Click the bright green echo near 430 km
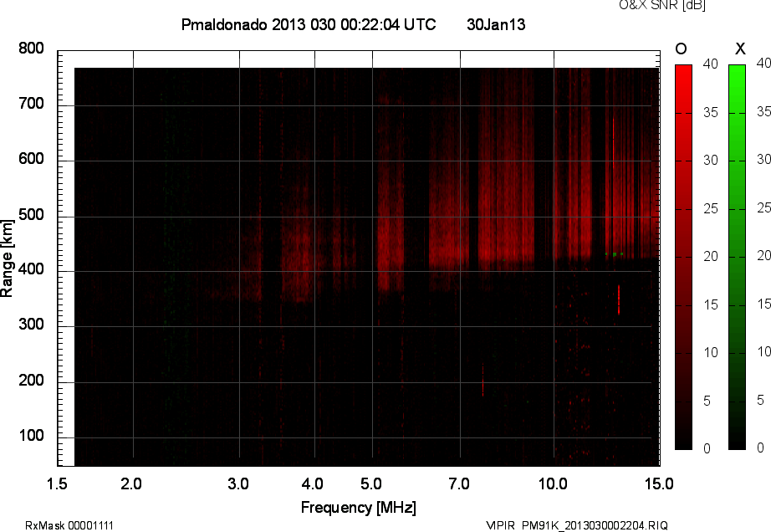771x532 pixels. pos(615,253)
